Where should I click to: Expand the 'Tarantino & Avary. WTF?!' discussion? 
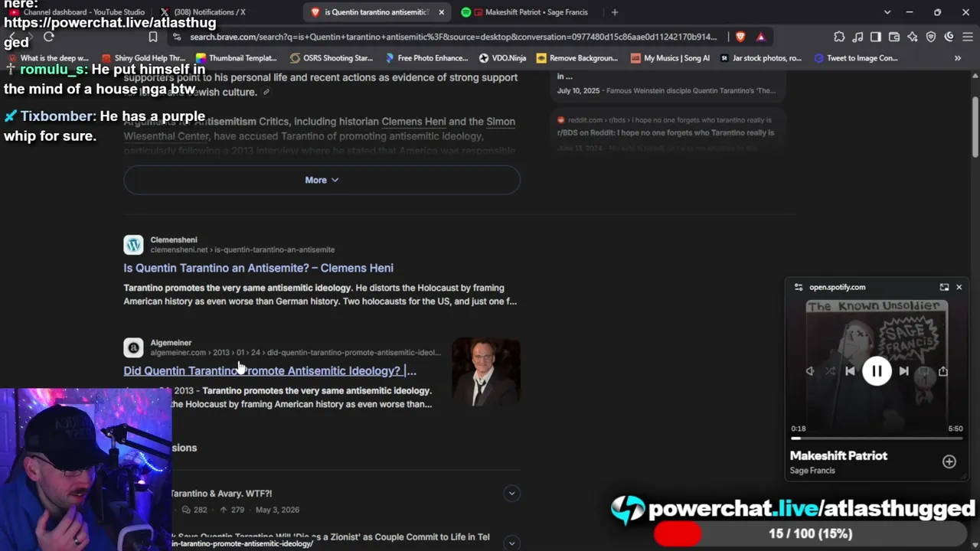pyautogui.click(x=512, y=494)
